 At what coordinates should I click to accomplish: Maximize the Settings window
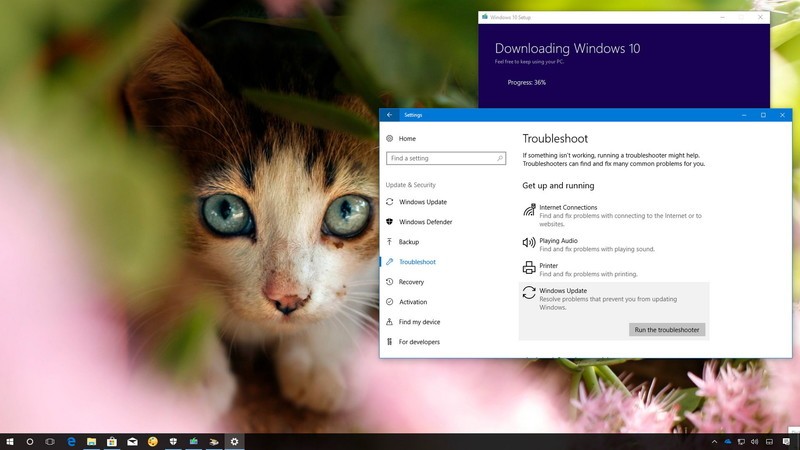[763, 115]
